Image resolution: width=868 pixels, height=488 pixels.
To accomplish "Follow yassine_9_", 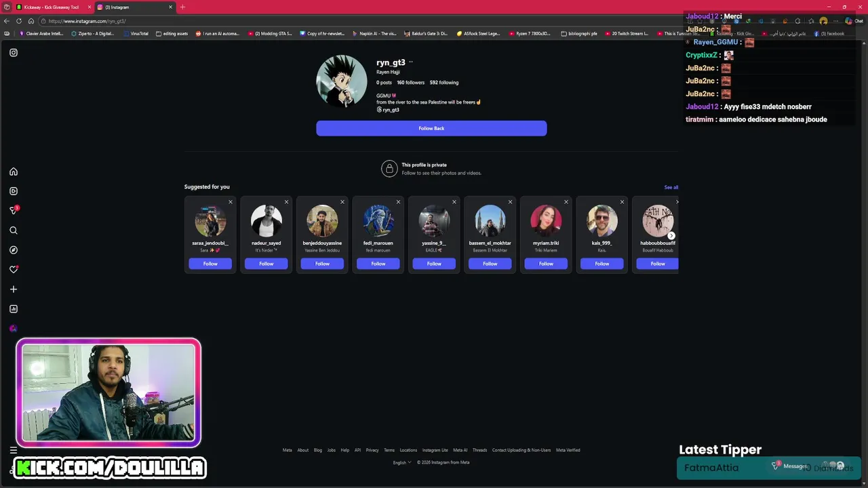I will click(434, 264).
